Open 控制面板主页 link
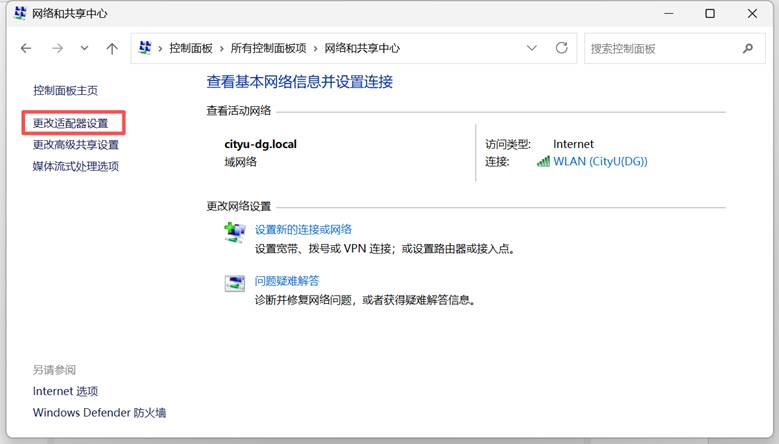 tap(65, 90)
